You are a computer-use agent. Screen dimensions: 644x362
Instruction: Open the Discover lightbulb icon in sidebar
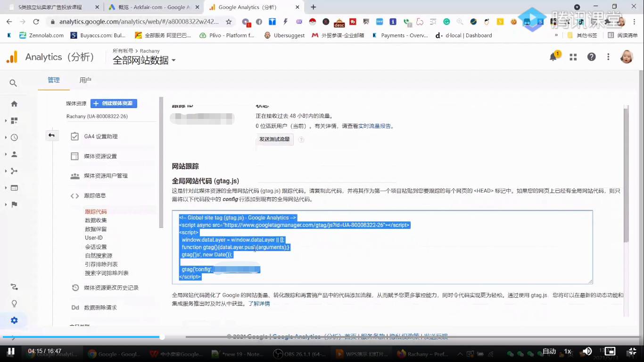[14, 303]
